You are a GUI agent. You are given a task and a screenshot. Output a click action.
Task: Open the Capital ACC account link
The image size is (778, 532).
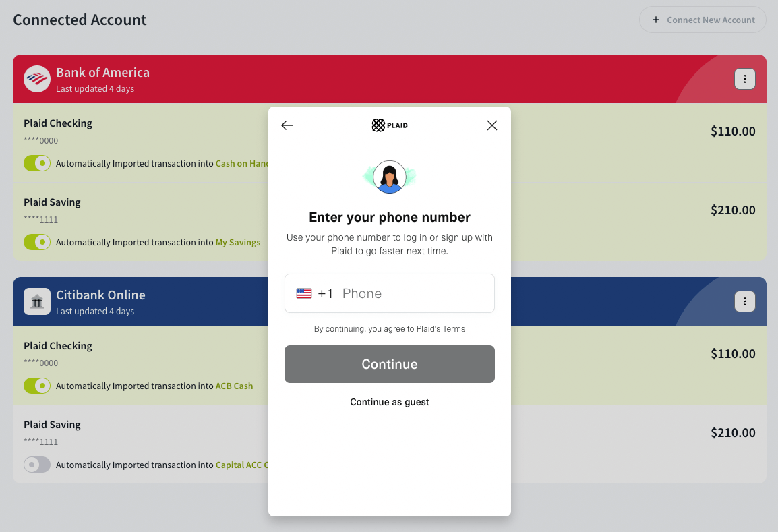pyautogui.click(x=242, y=465)
